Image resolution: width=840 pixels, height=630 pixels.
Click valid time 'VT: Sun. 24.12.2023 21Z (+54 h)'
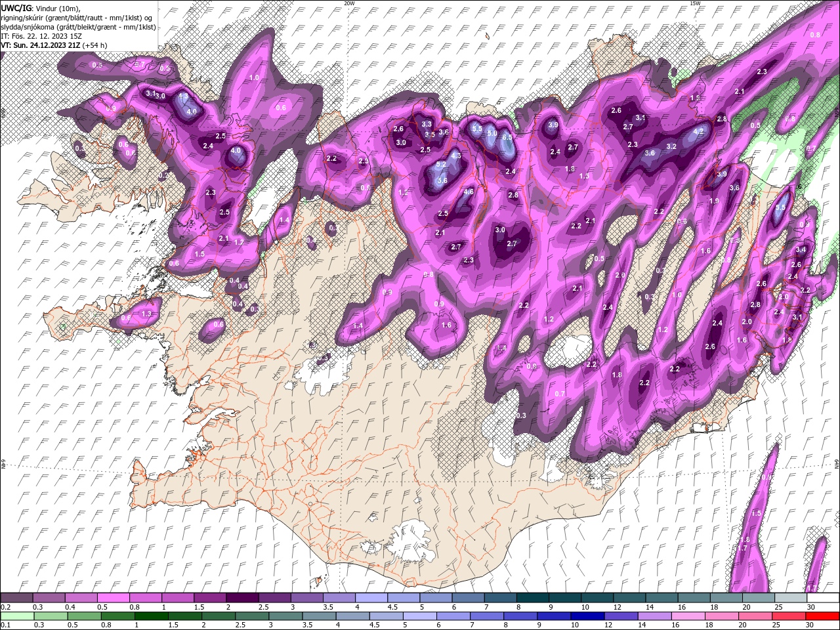coord(54,45)
